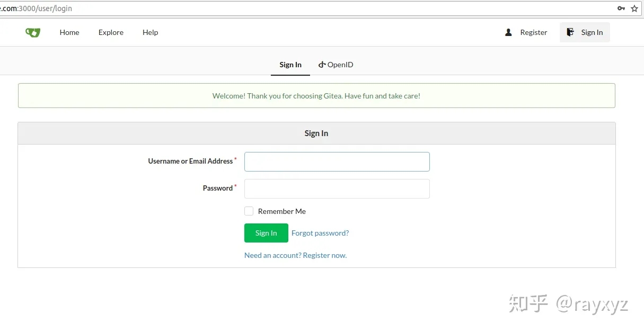644x332 pixels.
Task: Open the Forgot password? link
Action: coord(320,233)
